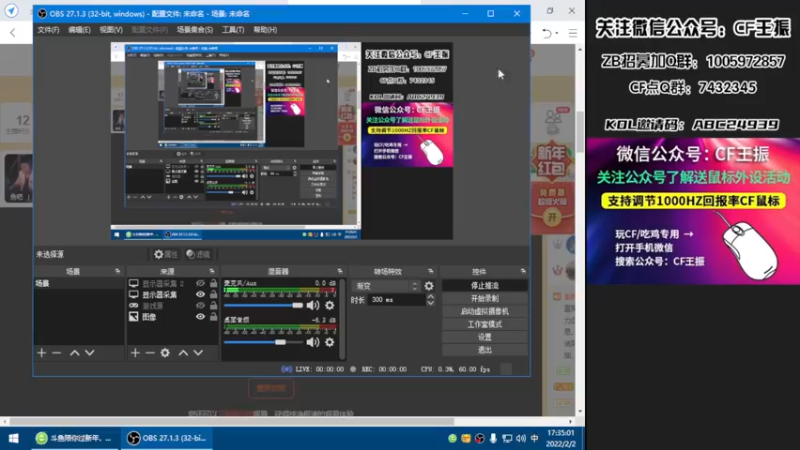Click 设置 button in controls

point(485,337)
